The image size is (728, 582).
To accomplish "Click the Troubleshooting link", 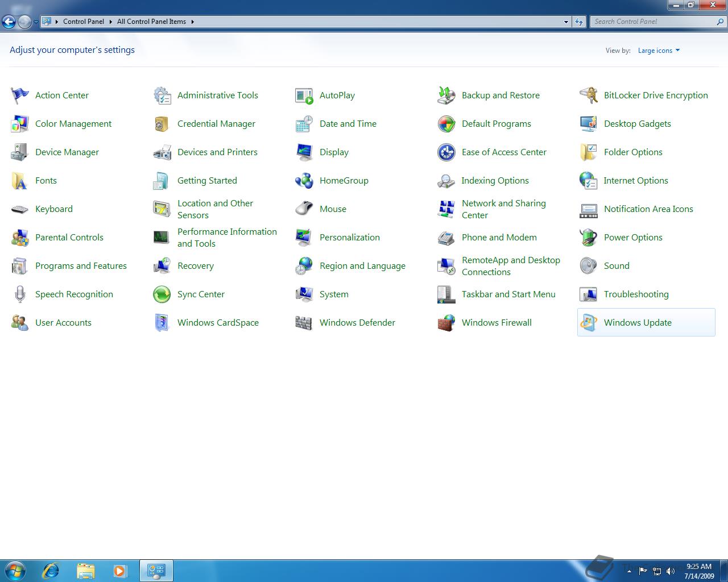I will tap(636, 294).
